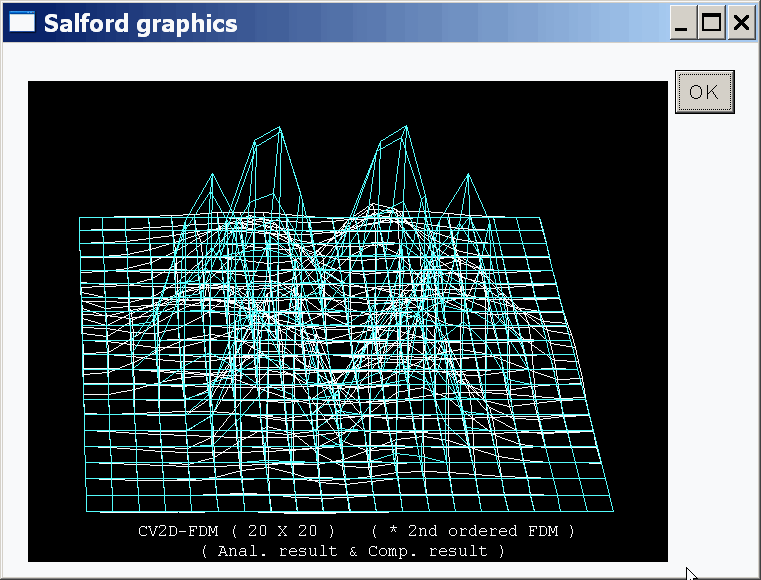The image size is (761, 580).
Task: Maximize the Salford graphics window
Action: pyautogui.click(x=711, y=22)
